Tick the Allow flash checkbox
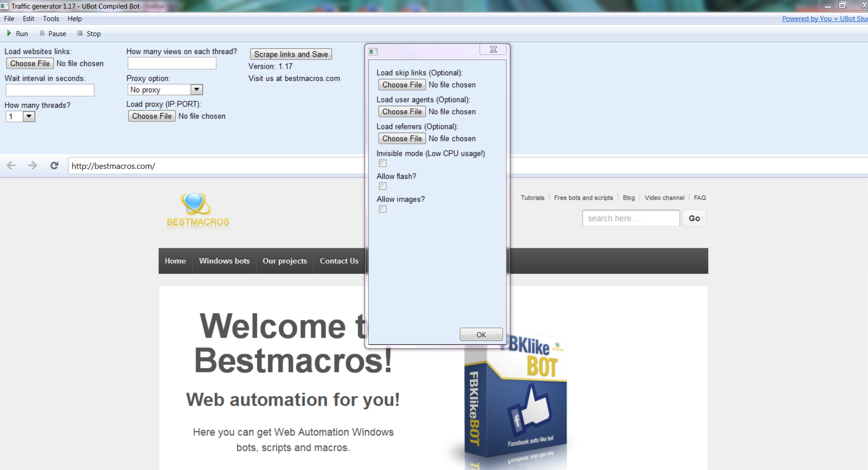868x470 pixels. [x=383, y=186]
